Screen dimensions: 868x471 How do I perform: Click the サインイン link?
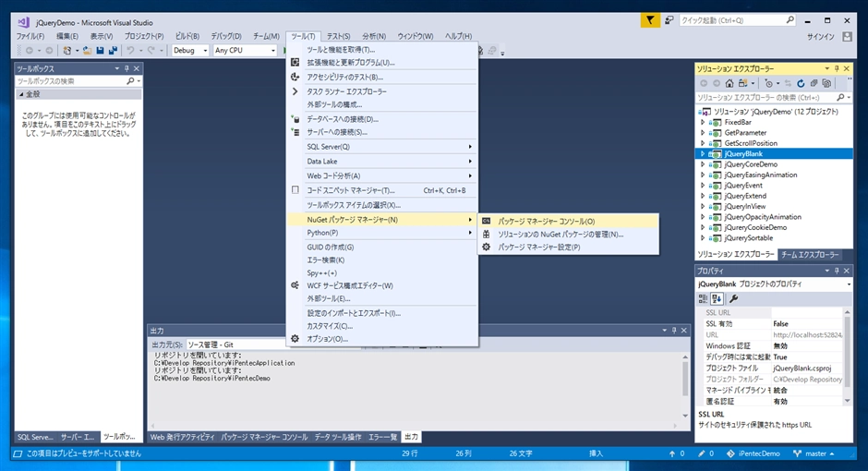(820, 37)
